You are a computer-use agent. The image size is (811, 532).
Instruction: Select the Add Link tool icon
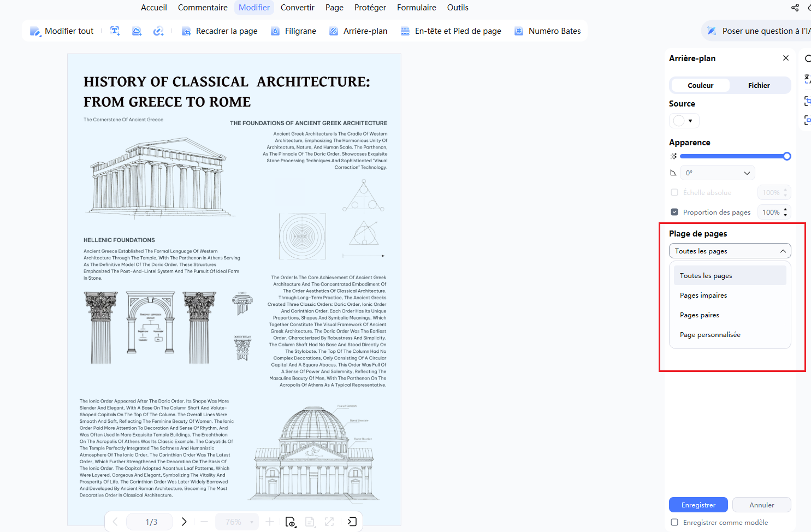click(158, 31)
